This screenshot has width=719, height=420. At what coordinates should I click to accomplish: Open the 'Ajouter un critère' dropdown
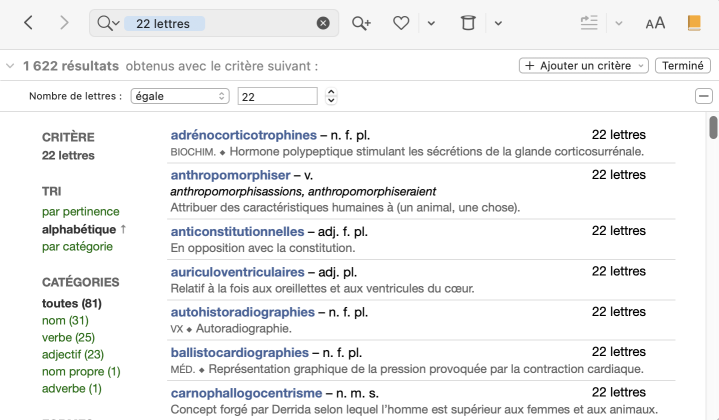[x=583, y=66]
